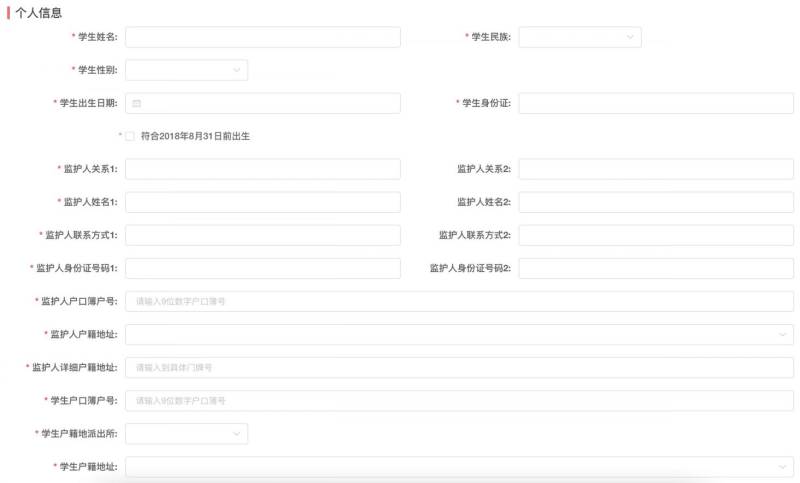
Task: Click the 监护人联系方式1 field
Action: click(x=262, y=235)
